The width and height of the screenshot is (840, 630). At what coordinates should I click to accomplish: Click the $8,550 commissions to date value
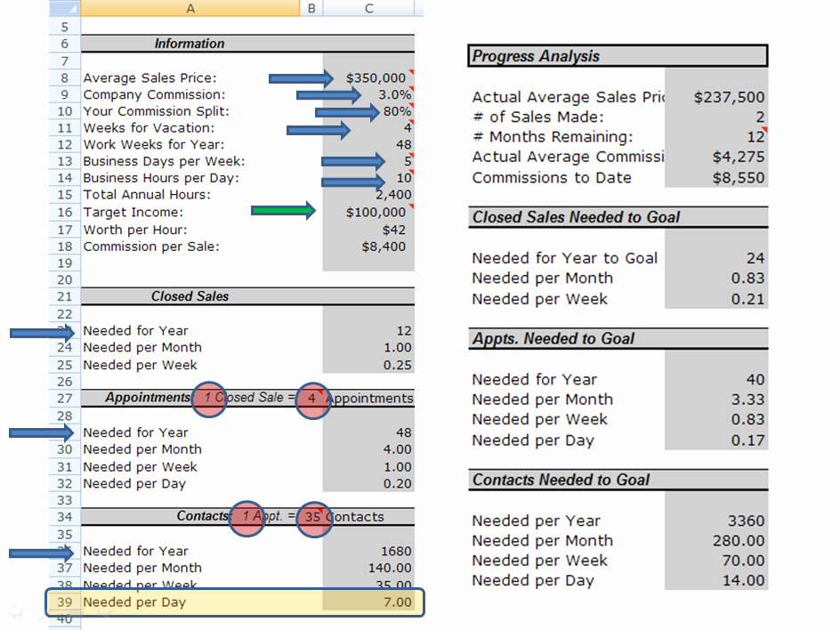(x=716, y=177)
